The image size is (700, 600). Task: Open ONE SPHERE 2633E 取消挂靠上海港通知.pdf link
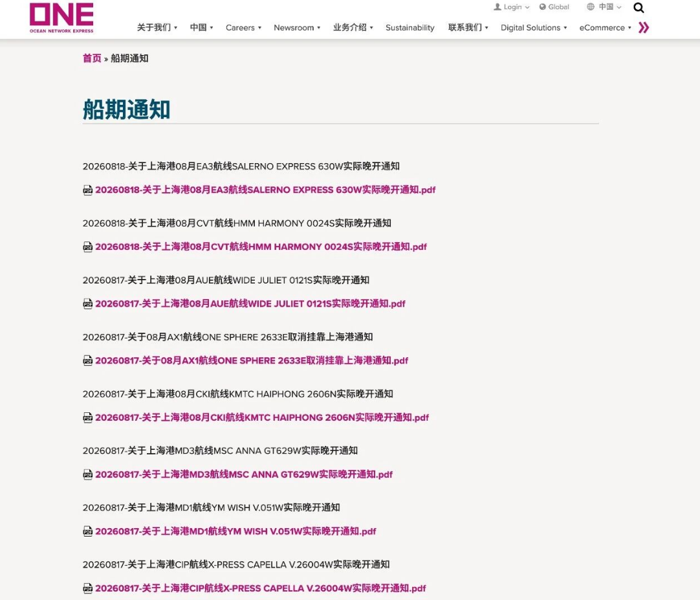pos(251,361)
